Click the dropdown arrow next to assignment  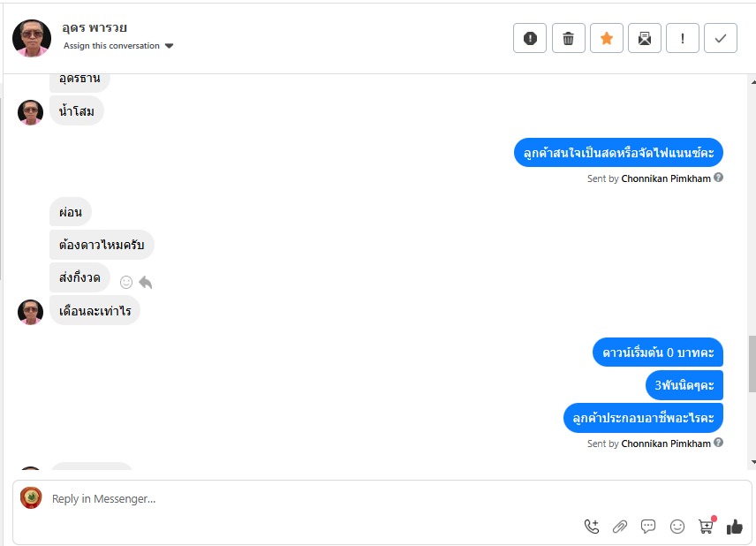click(x=169, y=46)
